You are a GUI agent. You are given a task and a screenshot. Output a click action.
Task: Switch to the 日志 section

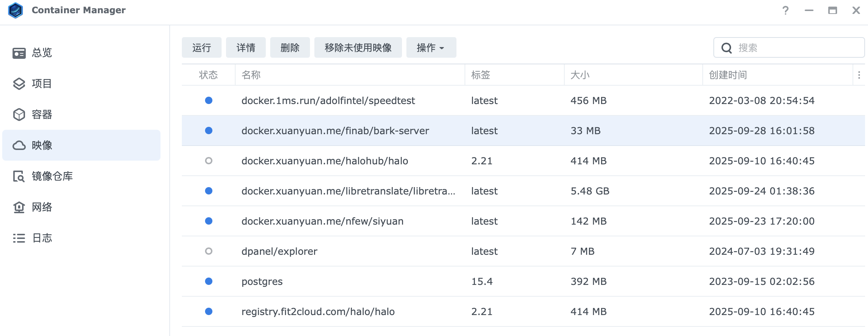click(42, 238)
